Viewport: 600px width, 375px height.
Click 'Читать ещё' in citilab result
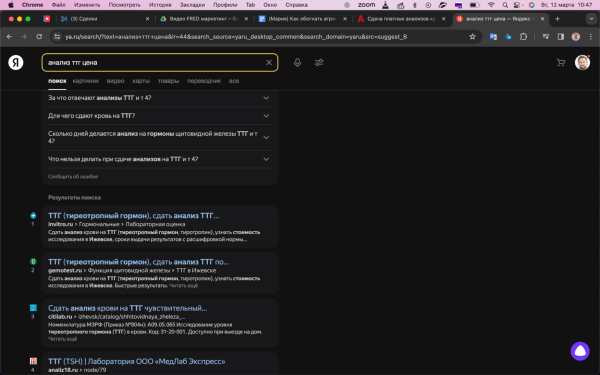pyautogui.click(x=62, y=339)
